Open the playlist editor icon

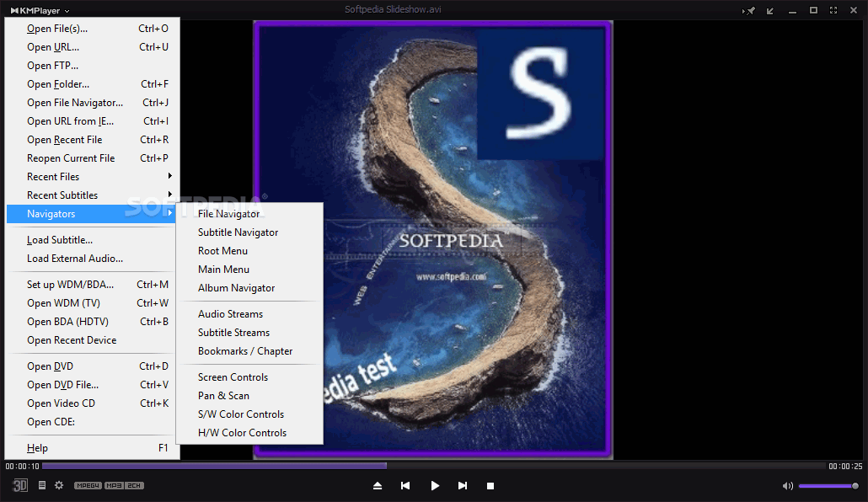click(42, 485)
